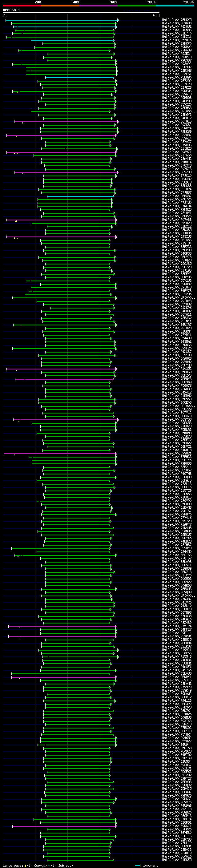Select UniRef100_A0ZK82 label
This screenshot has height=868, width=197.
177,125
